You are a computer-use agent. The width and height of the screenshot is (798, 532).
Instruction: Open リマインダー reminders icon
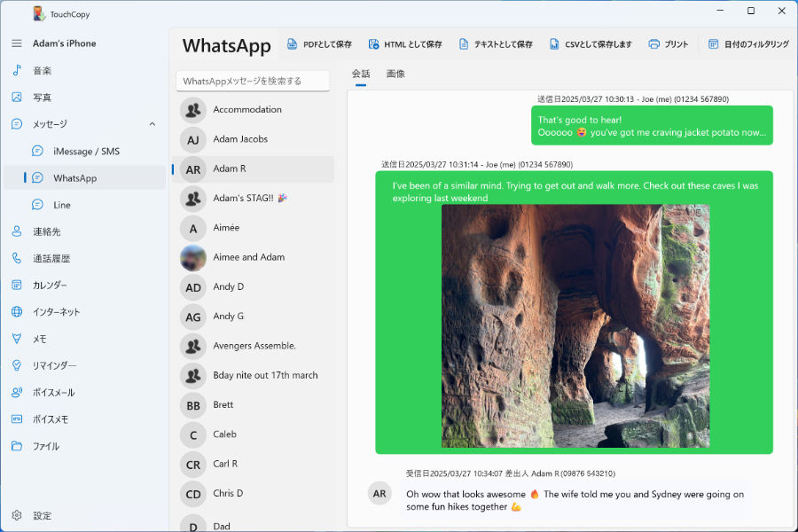[17, 365]
